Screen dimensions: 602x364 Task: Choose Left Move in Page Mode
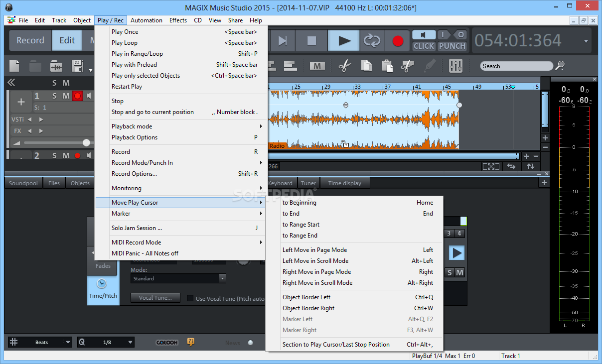355,250
